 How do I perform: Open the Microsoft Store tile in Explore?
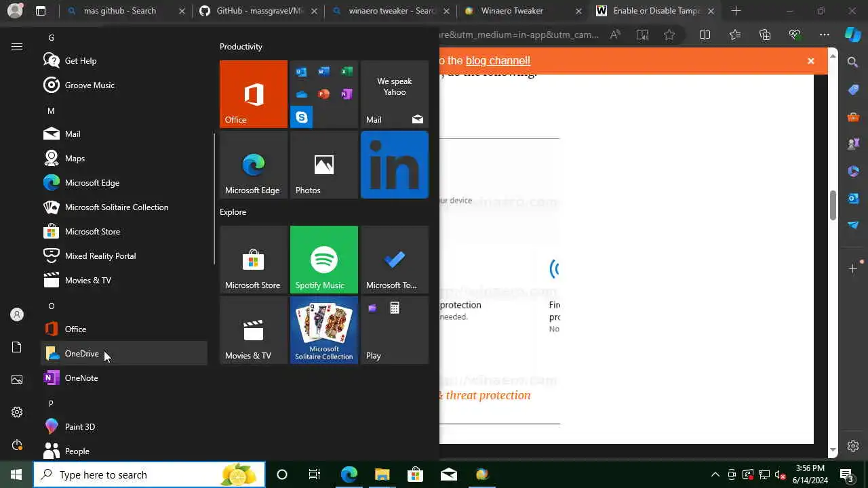click(x=254, y=260)
